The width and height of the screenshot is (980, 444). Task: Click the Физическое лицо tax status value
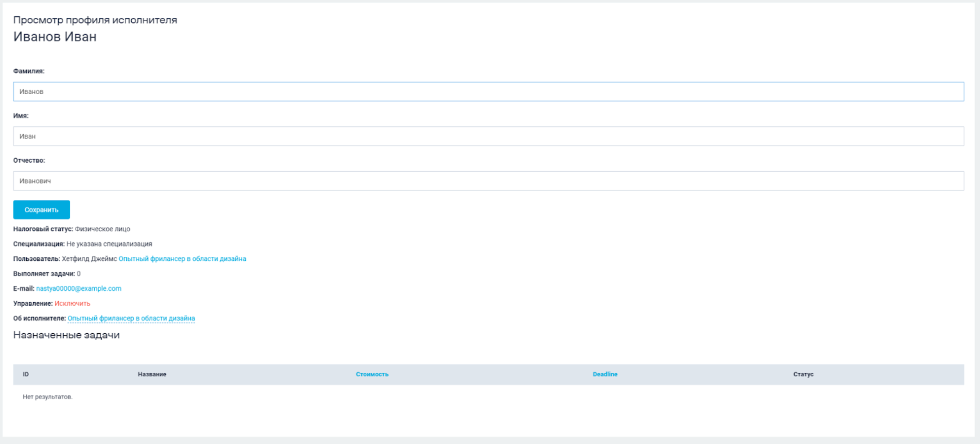coord(103,229)
